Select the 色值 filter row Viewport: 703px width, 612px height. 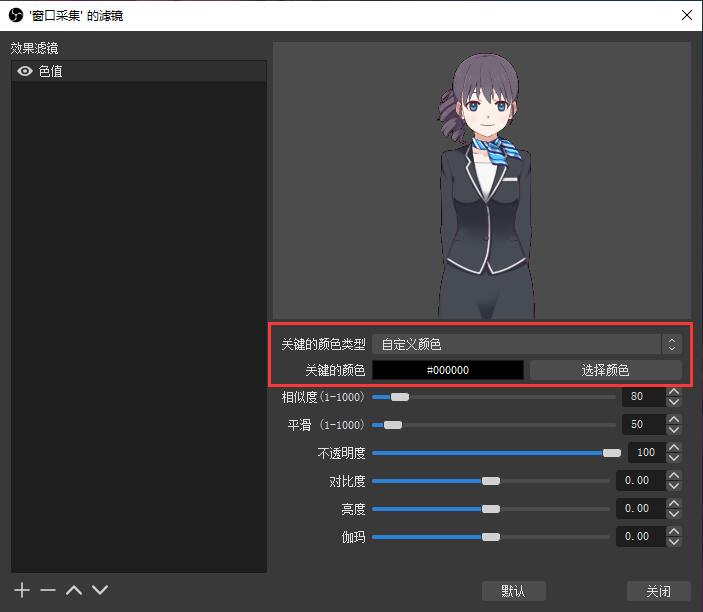click(139, 71)
